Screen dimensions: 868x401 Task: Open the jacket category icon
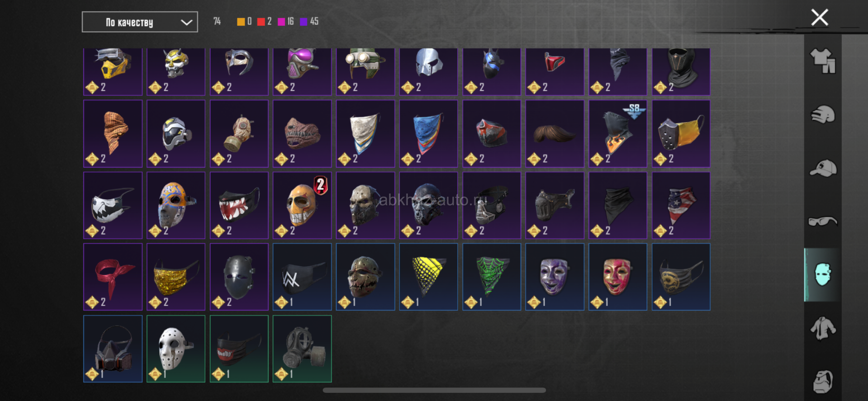point(823,328)
